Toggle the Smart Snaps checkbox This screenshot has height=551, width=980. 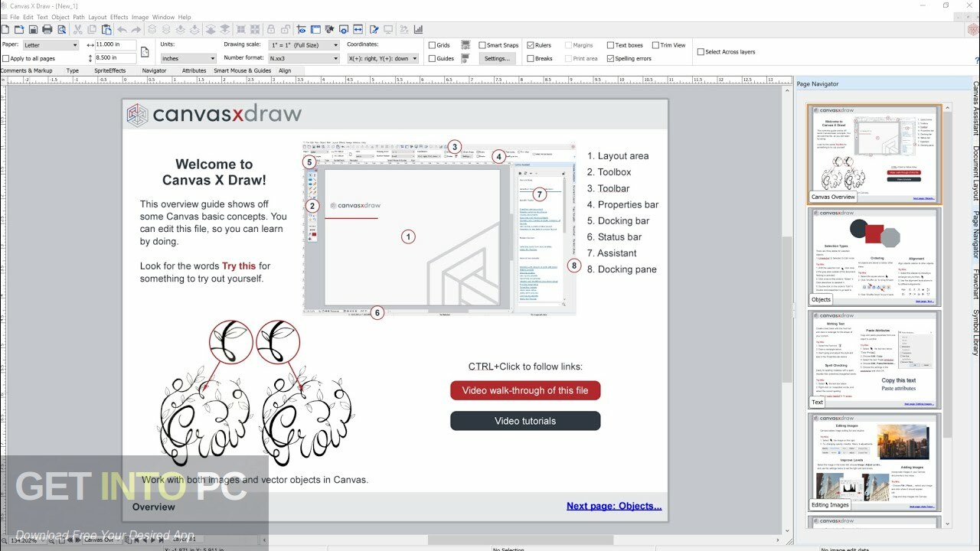coord(482,45)
